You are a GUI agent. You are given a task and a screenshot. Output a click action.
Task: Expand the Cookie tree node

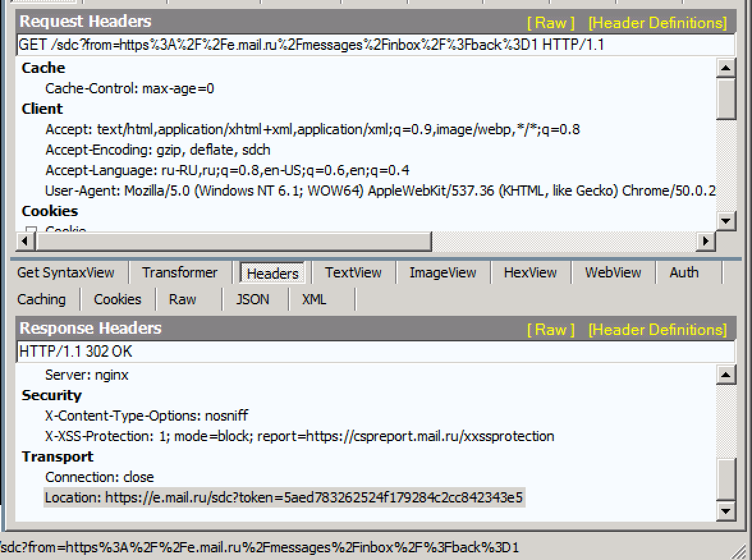tap(31, 229)
